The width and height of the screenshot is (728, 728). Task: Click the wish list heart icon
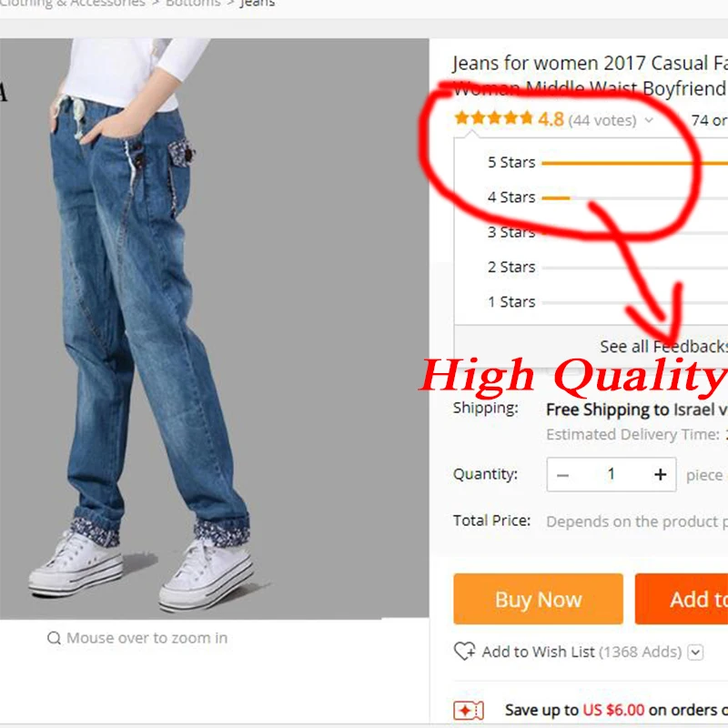pyautogui.click(x=464, y=652)
